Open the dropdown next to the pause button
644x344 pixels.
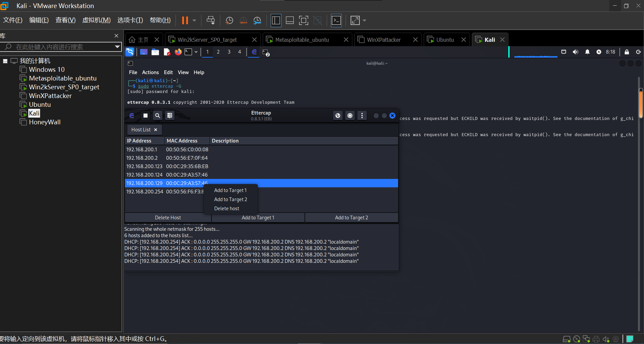pos(194,21)
